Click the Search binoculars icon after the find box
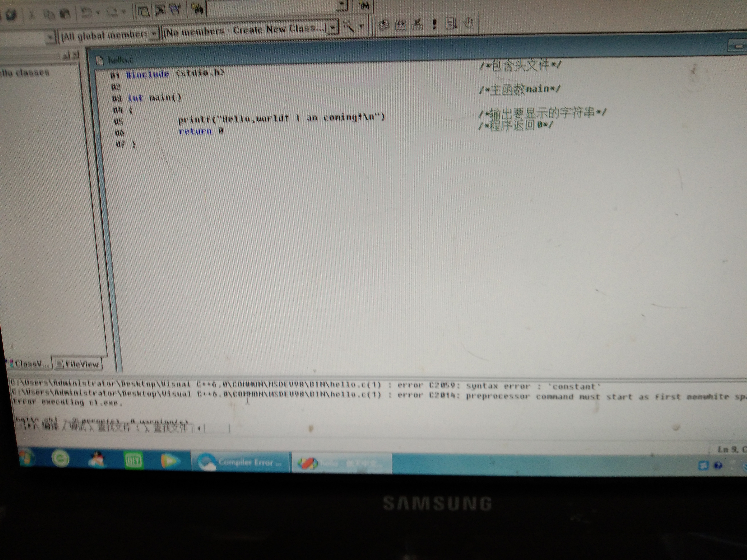This screenshot has height=560, width=747. point(365,5)
